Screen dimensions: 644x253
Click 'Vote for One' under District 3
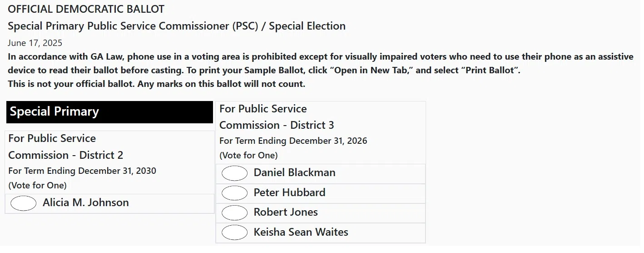pyautogui.click(x=248, y=155)
